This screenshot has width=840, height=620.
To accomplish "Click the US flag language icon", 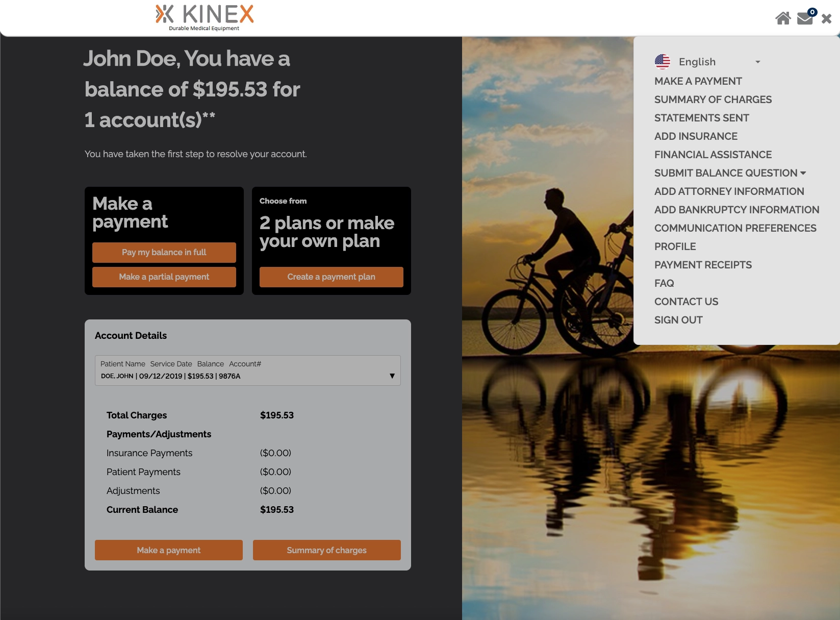I will click(663, 62).
